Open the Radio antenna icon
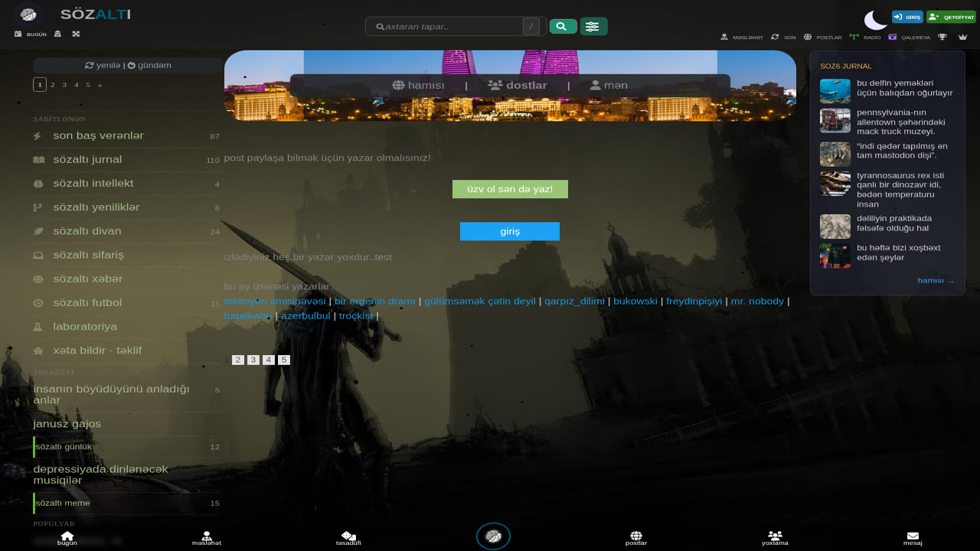Viewport: 980px width, 551px height. click(x=854, y=37)
